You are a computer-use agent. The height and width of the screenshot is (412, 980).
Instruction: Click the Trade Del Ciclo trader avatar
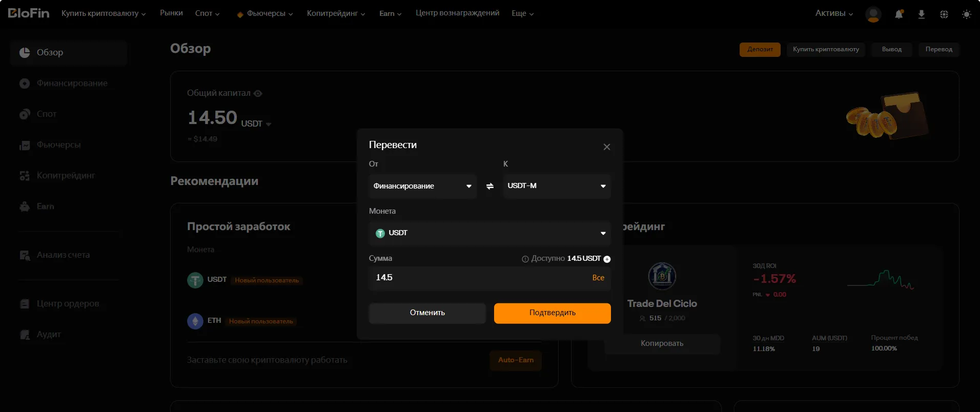tap(662, 276)
